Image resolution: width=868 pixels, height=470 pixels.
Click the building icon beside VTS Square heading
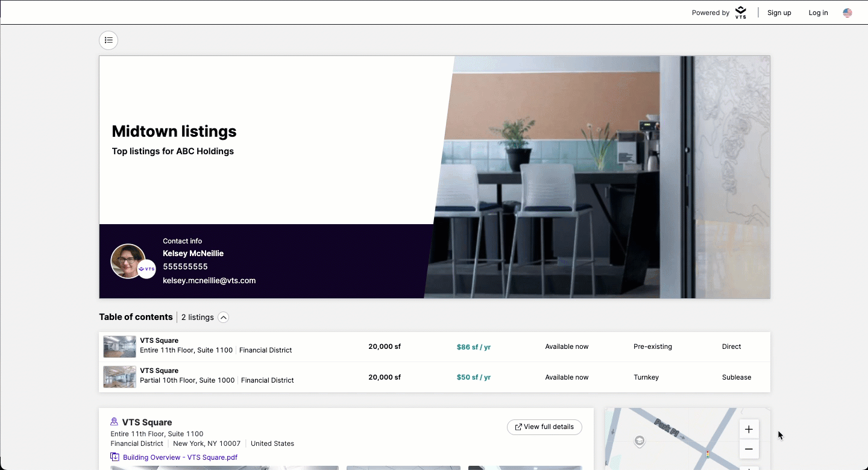pos(115,422)
